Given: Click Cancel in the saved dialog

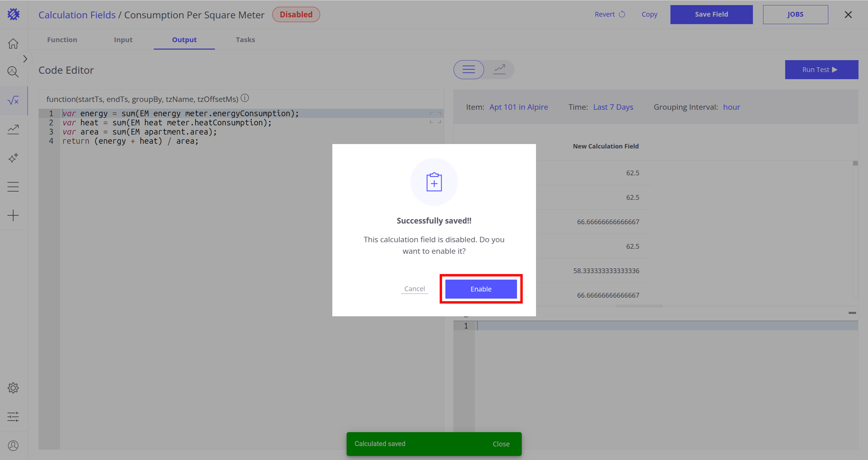Looking at the screenshot, I should click(414, 289).
